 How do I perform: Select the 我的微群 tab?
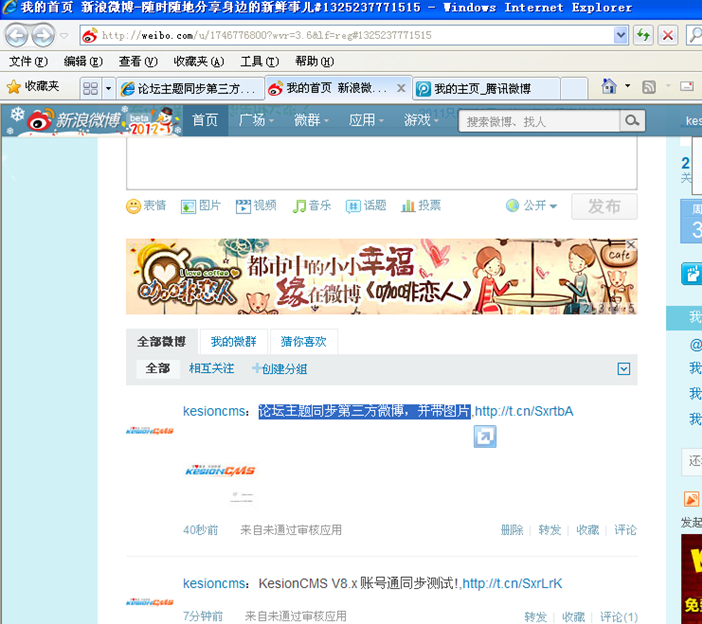234,342
